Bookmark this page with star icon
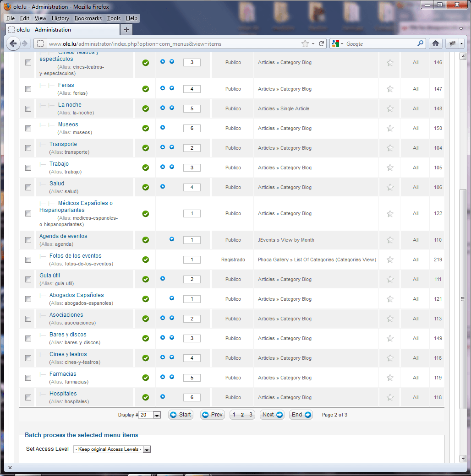Screen dimensions: 471x476 pyautogui.click(x=305, y=44)
